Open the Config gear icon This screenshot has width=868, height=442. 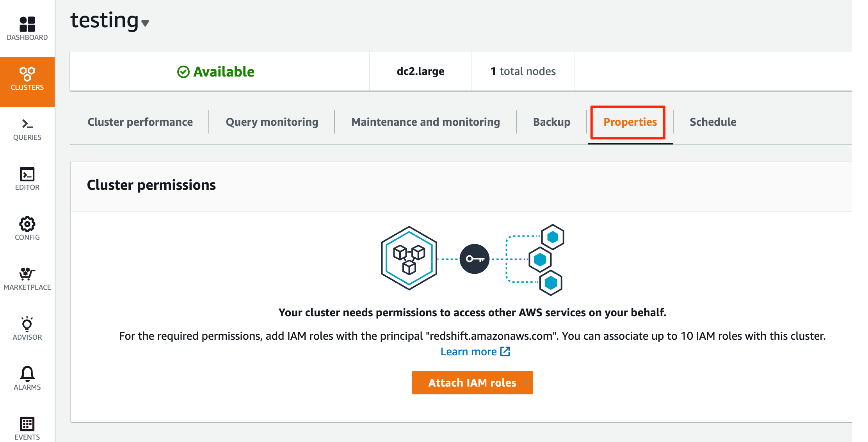pyautogui.click(x=27, y=224)
